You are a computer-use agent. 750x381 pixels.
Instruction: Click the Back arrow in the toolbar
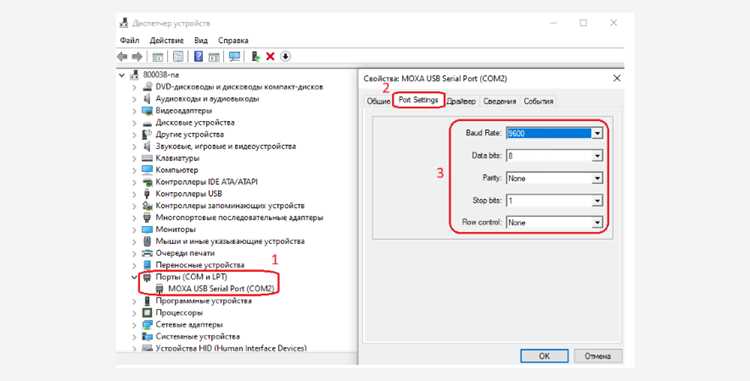[122, 57]
